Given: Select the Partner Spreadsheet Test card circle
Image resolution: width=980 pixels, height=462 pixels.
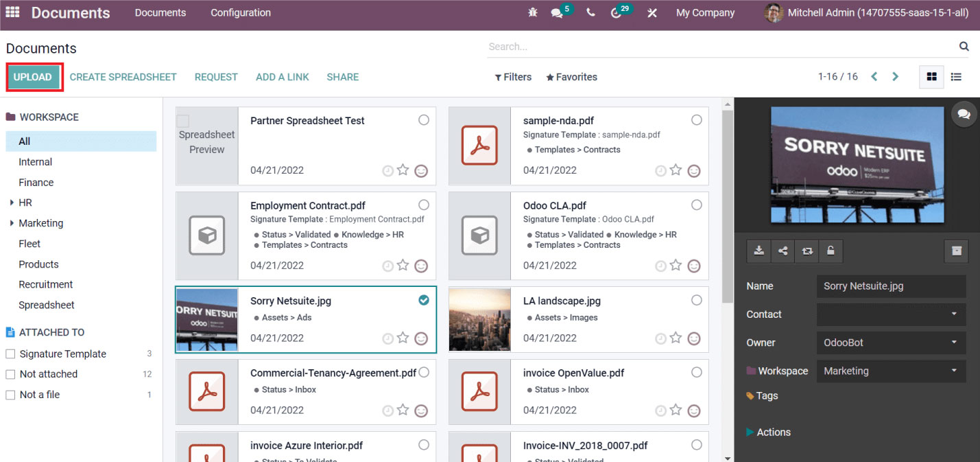Looking at the screenshot, I should [x=424, y=120].
